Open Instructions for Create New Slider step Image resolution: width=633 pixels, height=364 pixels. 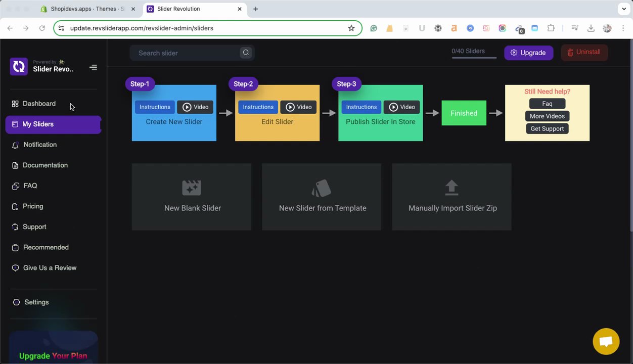(x=155, y=107)
